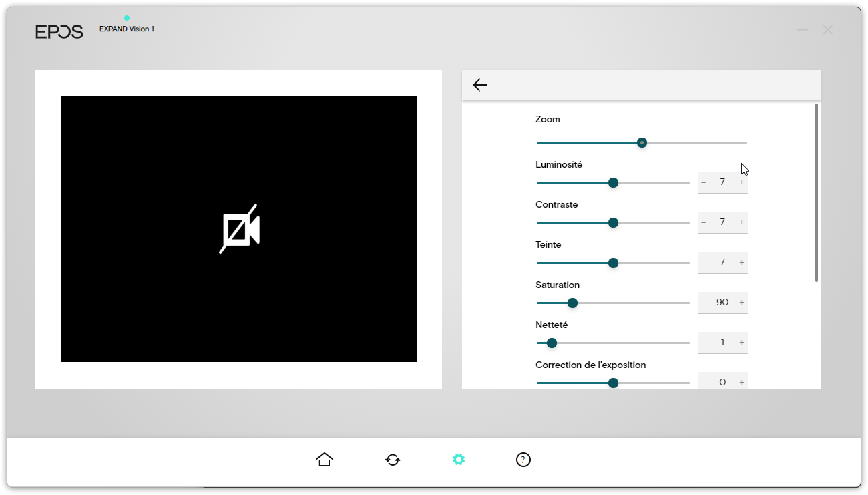Click the Correction de l'exposition label
868x495 pixels.
[591, 365]
